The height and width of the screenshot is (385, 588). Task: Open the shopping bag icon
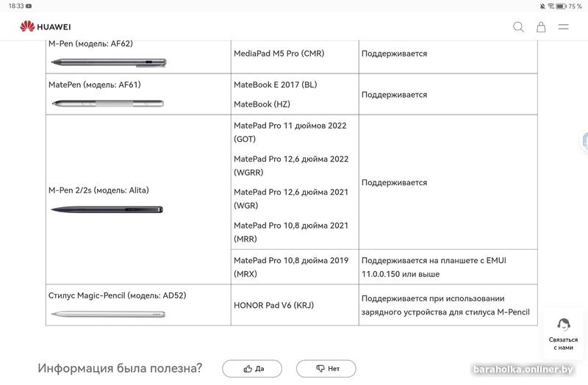pyautogui.click(x=541, y=27)
